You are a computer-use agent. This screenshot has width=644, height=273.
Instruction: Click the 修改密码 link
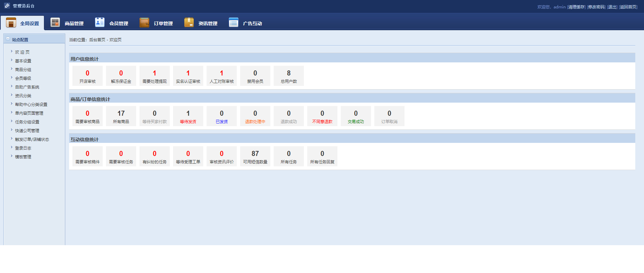[596, 7]
